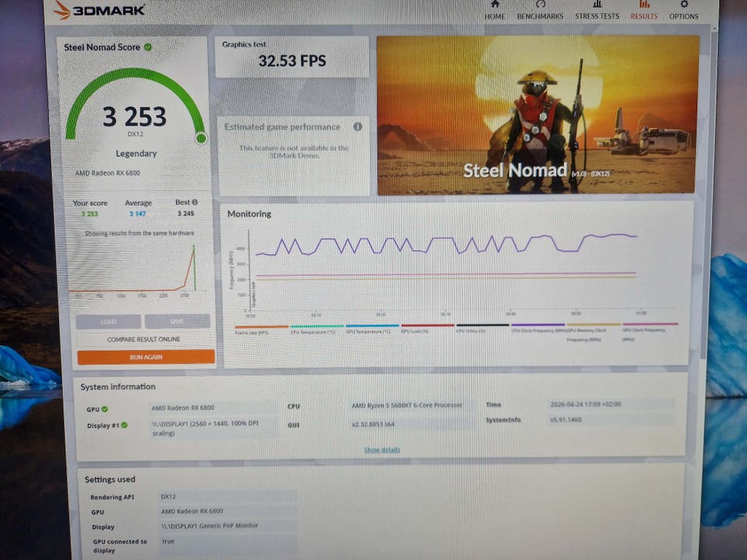Toggle the GPU Load (%) legend entry

(x=427, y=327)
